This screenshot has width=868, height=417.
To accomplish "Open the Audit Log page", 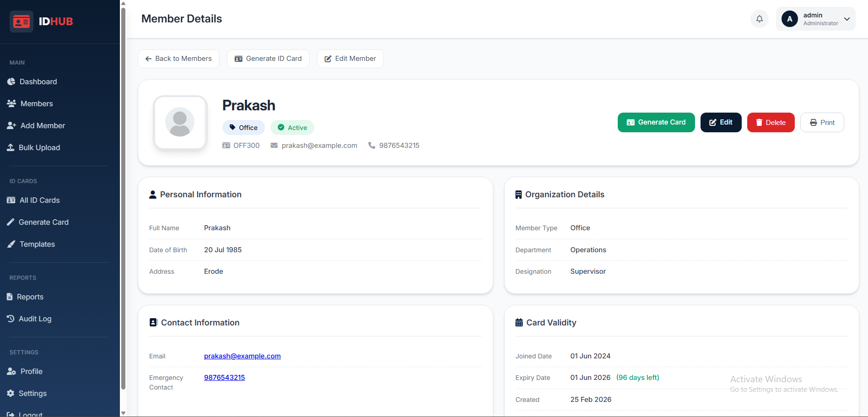I will tap(35, 319).
